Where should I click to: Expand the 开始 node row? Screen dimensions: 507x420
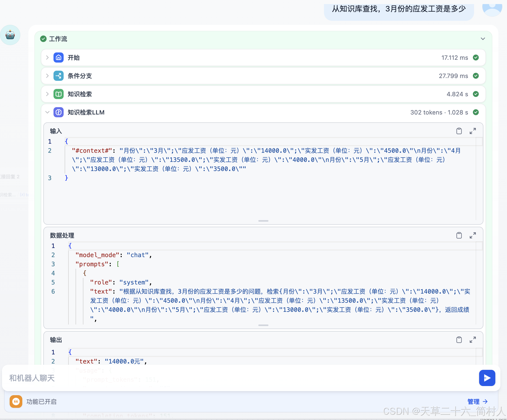point(47,58)
